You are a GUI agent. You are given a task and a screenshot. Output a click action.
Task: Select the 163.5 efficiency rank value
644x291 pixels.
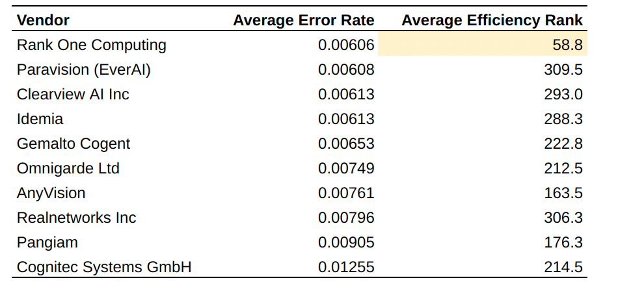point(563,193)
